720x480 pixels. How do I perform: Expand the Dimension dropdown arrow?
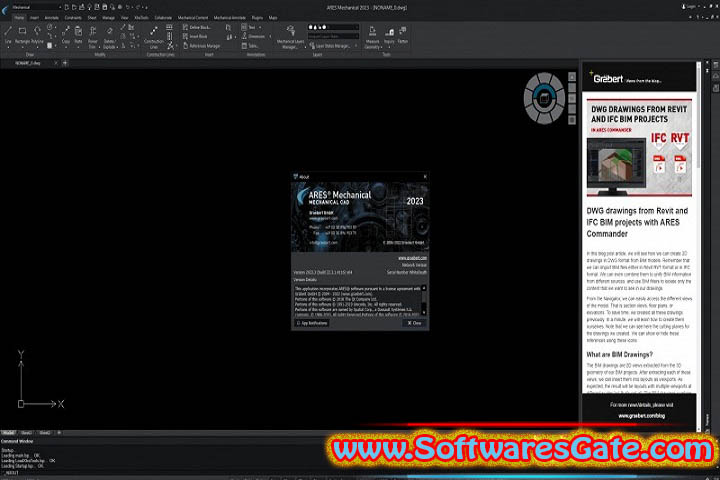point(270,36)
